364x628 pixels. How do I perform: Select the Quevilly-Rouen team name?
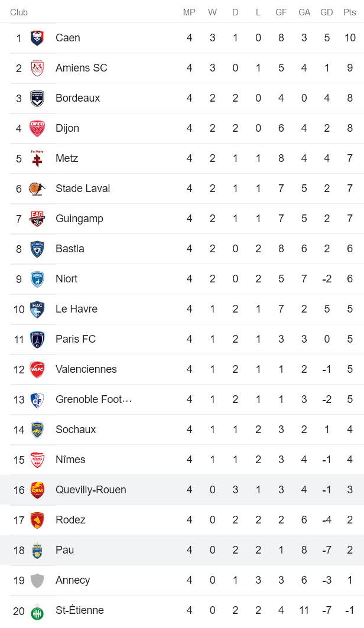[x=90, y=490]
